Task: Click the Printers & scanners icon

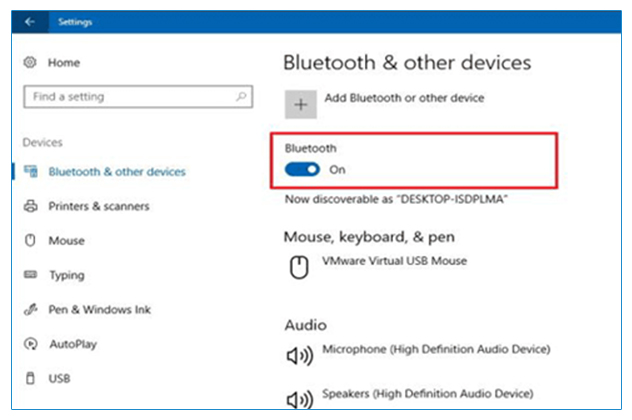Action: [31, 206]
